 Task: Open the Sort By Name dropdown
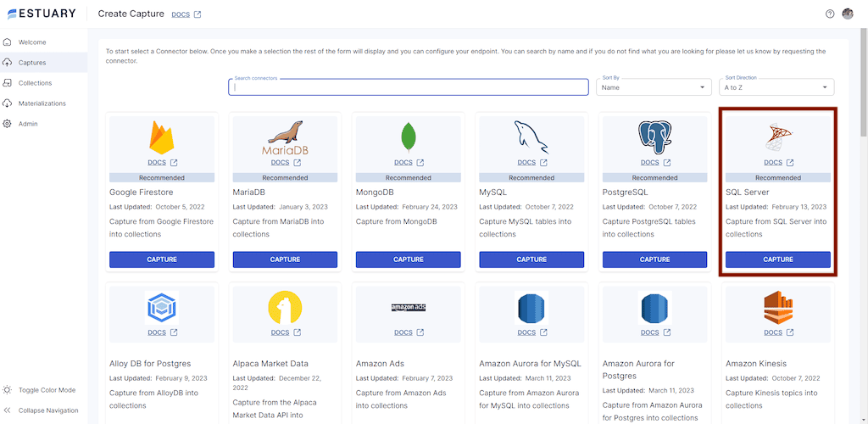[654, 86]
